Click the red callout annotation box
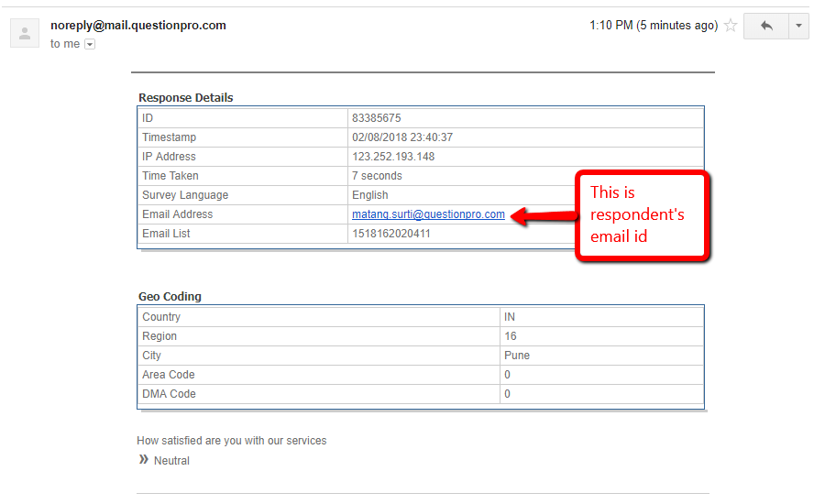Screen dimensions: 825x504 [642, 215]
